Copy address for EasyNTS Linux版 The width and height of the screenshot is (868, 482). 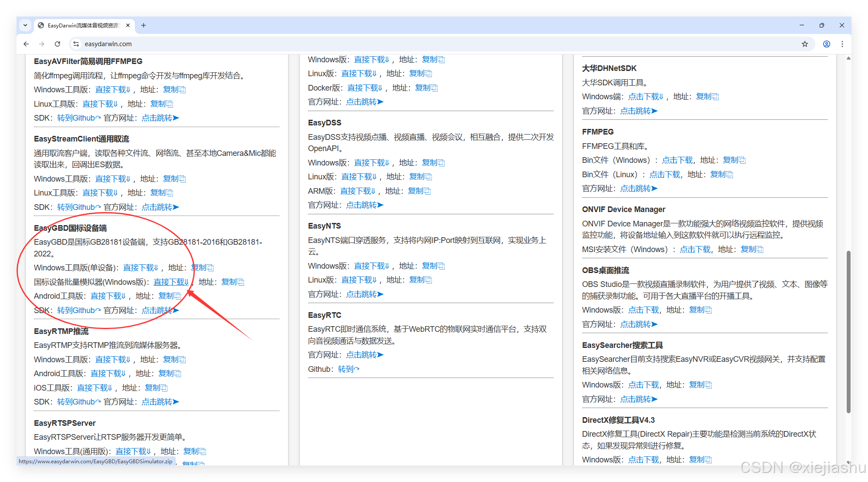pos(420,280)
